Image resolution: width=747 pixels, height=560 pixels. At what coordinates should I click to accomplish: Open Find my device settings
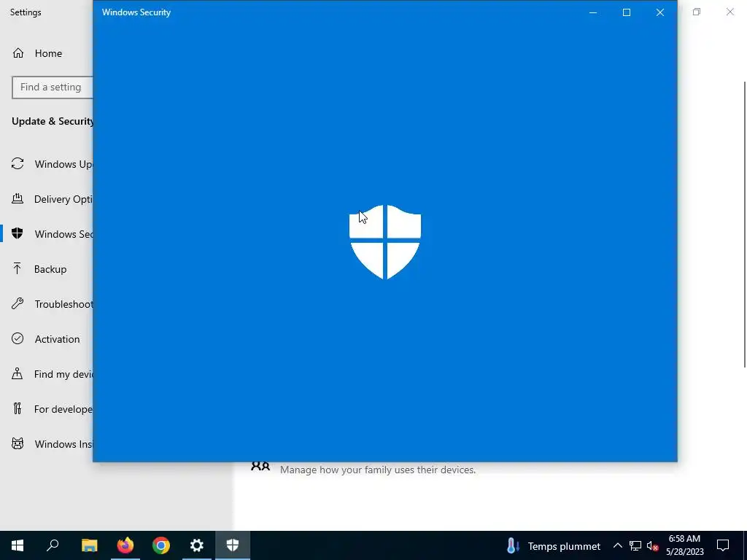pos(46,374)
